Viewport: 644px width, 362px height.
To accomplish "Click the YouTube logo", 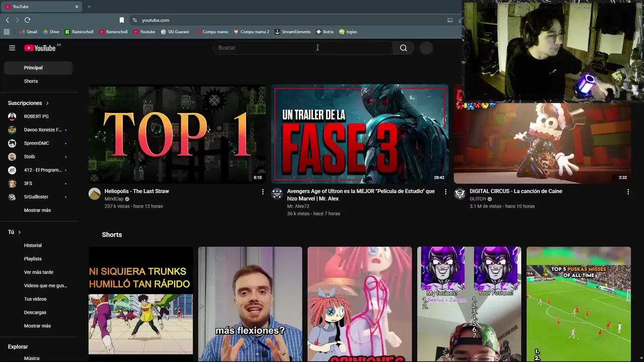I will (40, 48).
